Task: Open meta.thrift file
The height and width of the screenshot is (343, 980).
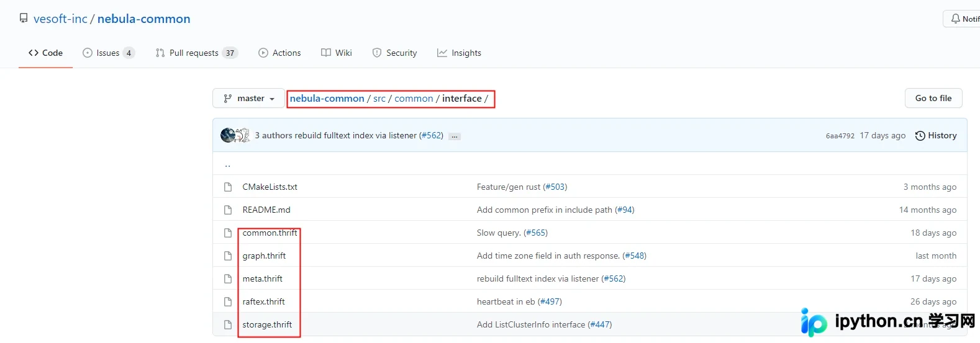Action: [x=262, y=278]
